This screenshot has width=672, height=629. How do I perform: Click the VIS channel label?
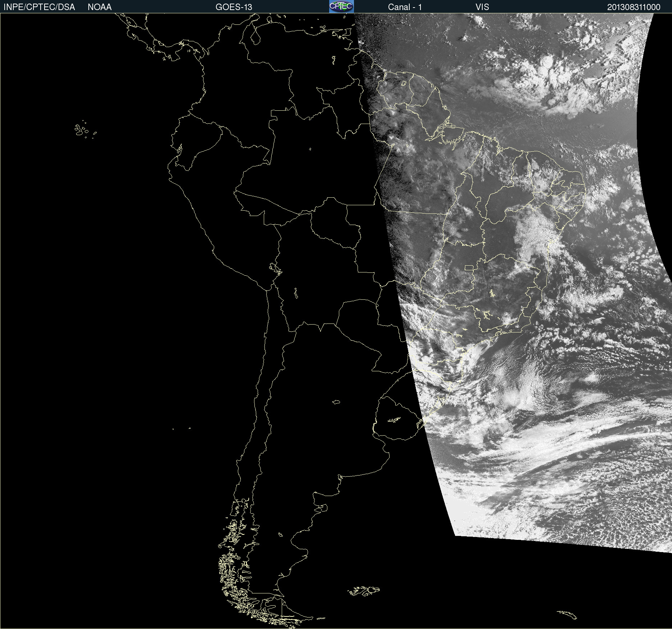pyautogui.click(x=482, y=7)
